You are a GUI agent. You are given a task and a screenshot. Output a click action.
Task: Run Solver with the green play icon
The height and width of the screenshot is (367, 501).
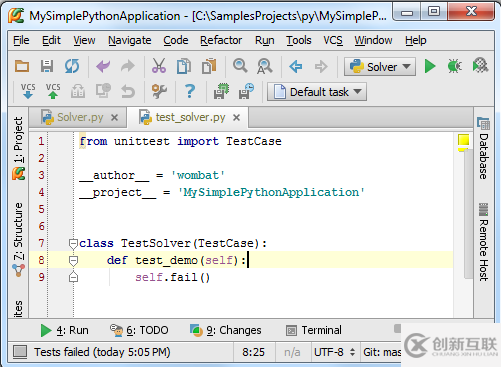430,66
